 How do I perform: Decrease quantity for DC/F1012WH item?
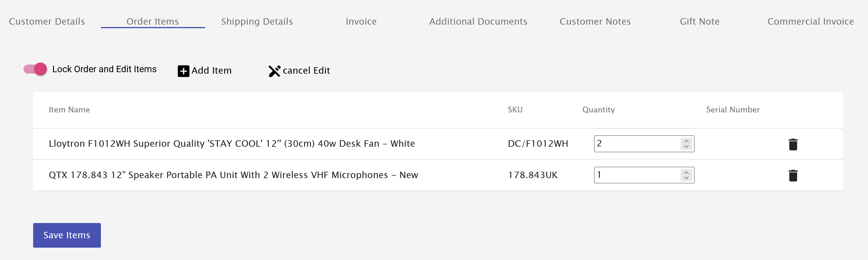click(x=686, y=146)
